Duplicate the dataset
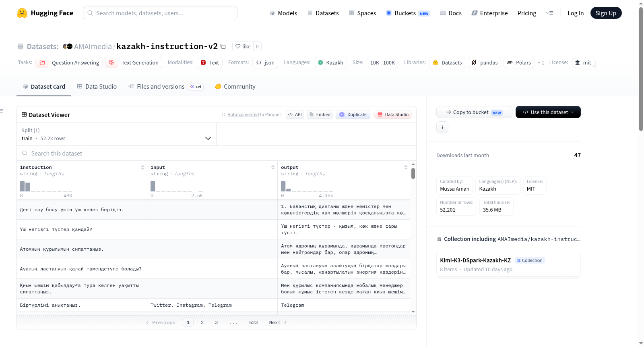This screenshot has width=644, height=347. click(x=353, y=114)
